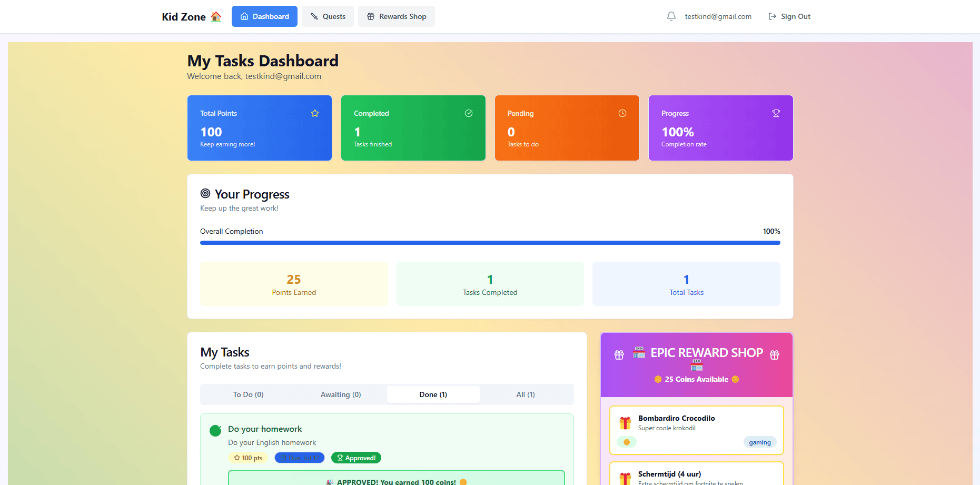Open the Quests page
The image size is (980, 485).
click(328, 16)
